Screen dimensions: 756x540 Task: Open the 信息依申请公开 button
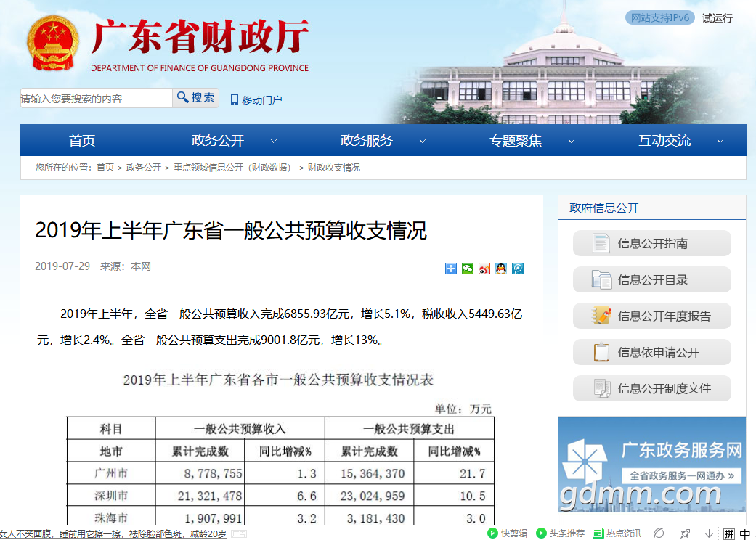[x=652, y=352]
